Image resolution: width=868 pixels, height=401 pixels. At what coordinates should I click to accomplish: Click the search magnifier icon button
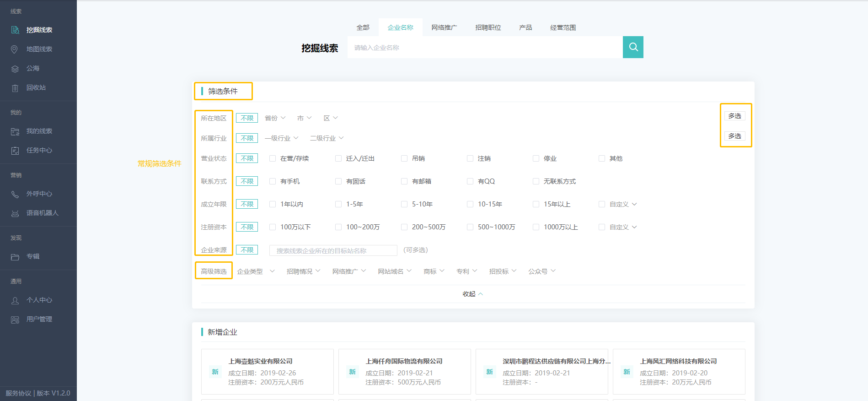pos(633,47)
